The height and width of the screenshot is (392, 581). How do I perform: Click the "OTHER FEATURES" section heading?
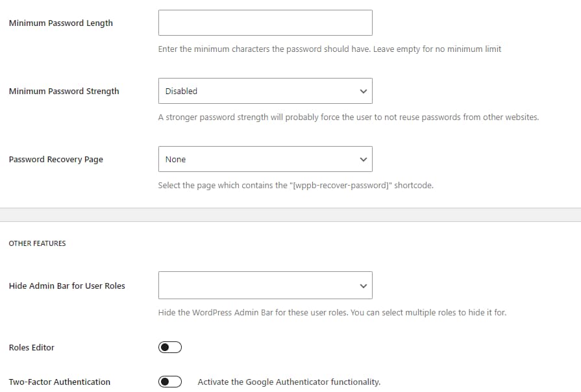click(x=37, y=243)
